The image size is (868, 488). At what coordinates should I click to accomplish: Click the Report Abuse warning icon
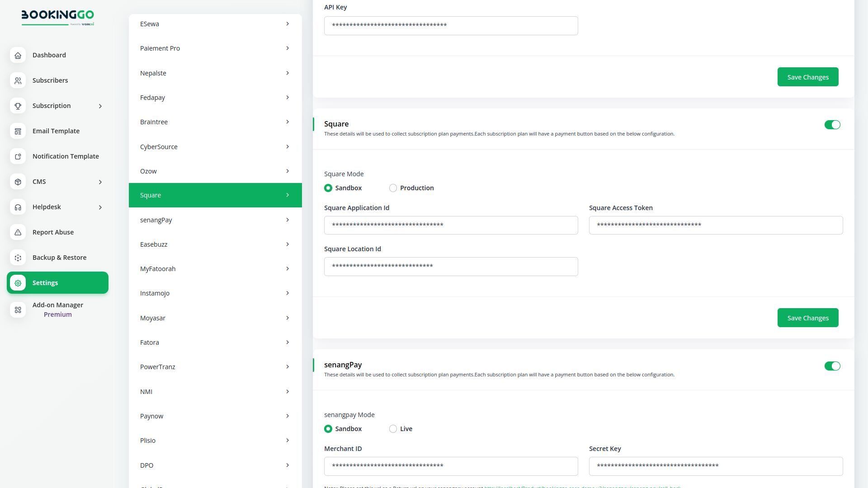(x=18, y=232)
